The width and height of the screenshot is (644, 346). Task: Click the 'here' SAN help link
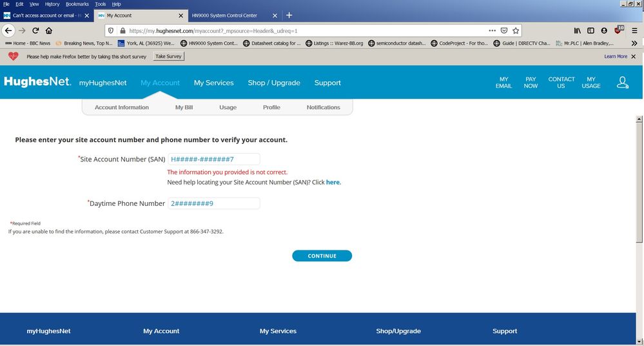pos(333,183)
